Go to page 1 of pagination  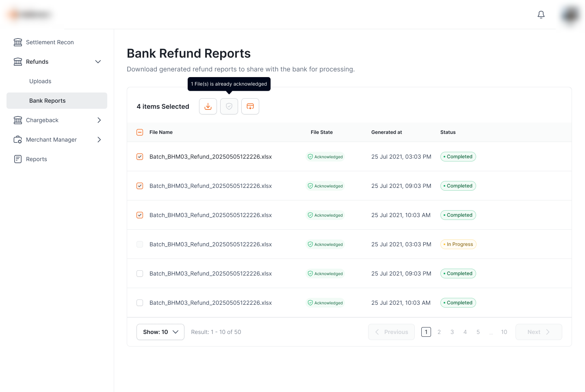point(426,332)
